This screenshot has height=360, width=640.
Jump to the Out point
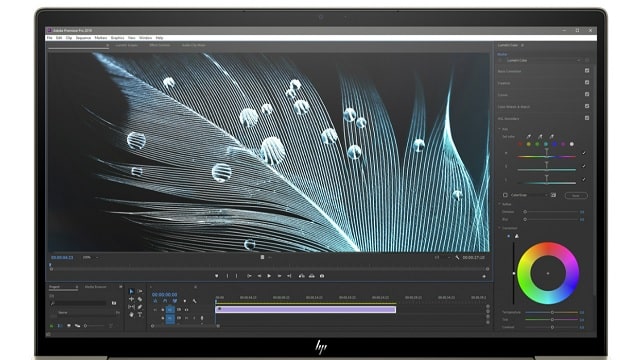[289, 276]
